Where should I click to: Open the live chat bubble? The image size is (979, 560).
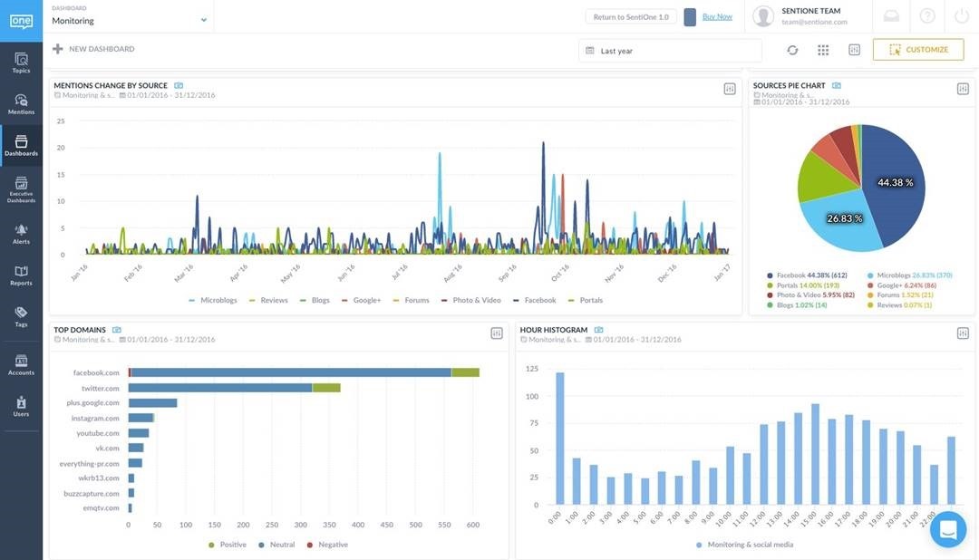(947, 530)
